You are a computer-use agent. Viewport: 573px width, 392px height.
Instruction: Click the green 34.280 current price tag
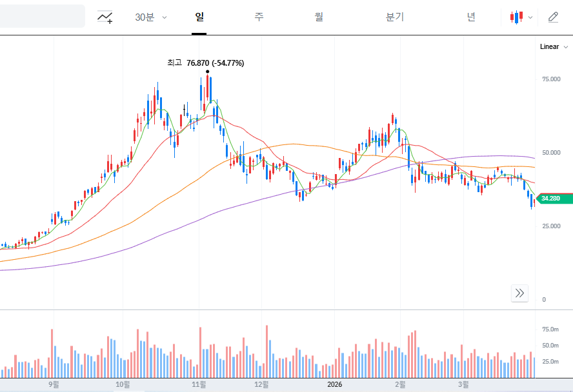[x=554, y=199]
